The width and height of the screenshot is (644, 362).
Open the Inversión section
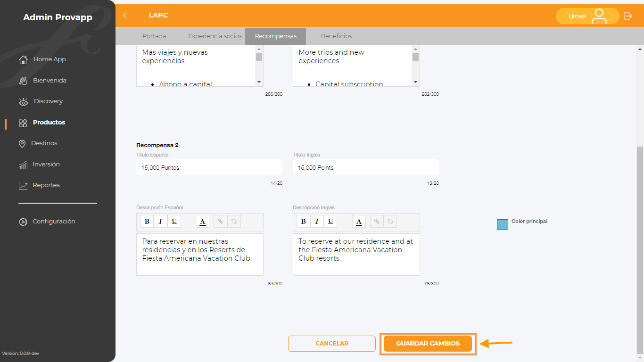tap(39, 165)
